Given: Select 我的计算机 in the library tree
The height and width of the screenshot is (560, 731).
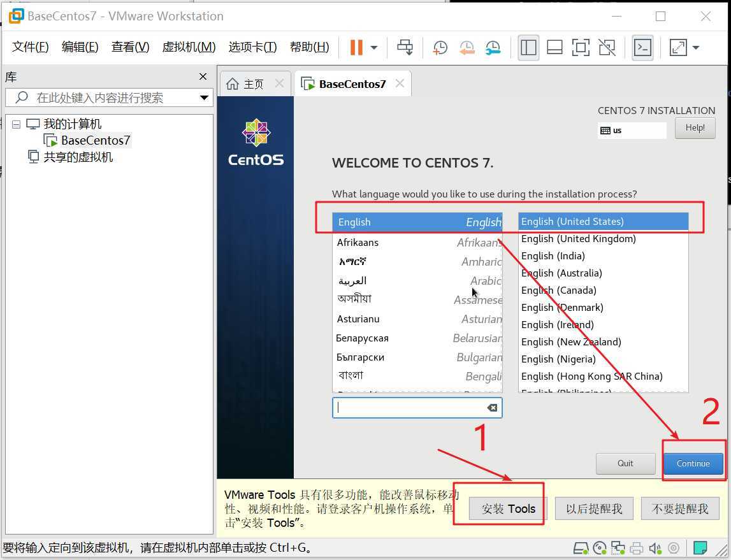Looking at the screenshot, I should [72, 124].
